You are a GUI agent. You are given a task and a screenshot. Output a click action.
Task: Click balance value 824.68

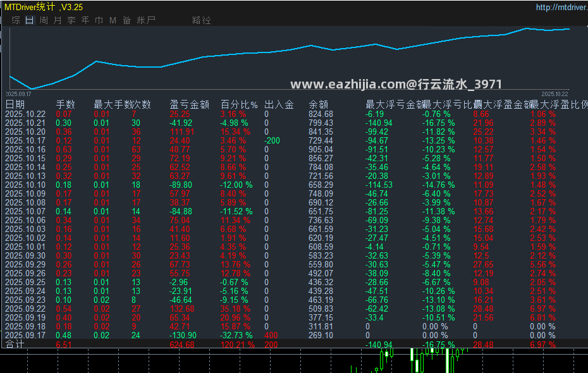coord(321,114)
